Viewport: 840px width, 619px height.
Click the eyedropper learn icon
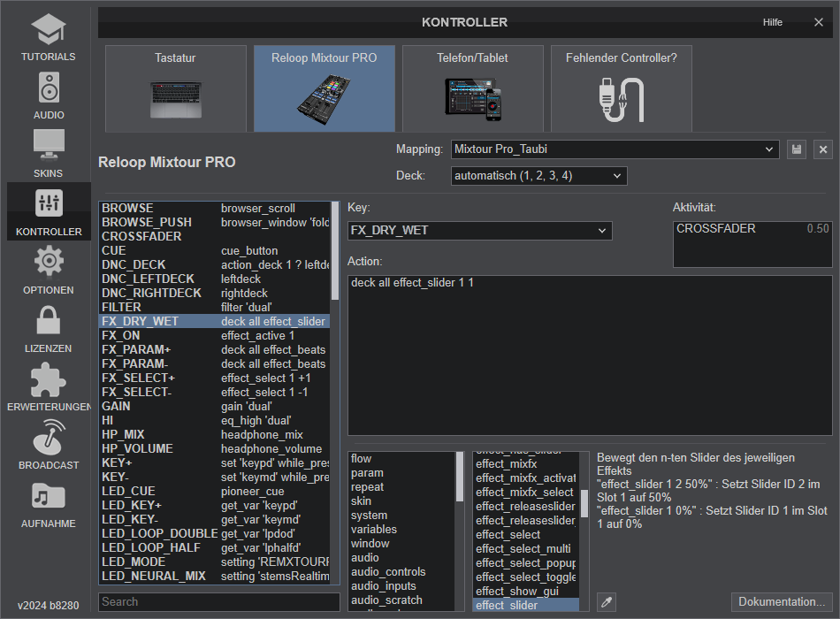pyautogui.click(x=607, y=602)
